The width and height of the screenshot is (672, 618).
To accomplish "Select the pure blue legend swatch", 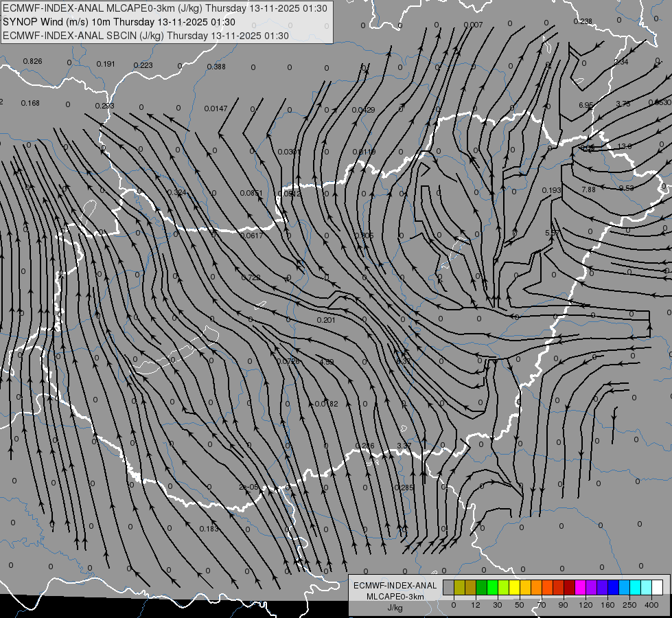I will point(614,587).
